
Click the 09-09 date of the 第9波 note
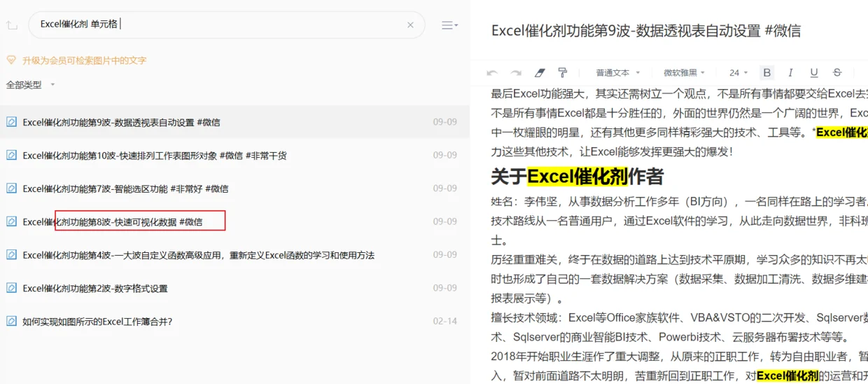[x=444, y=122]
